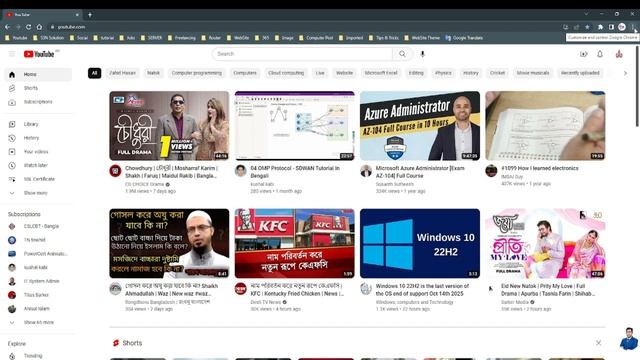This screenshot has height=360, width=640.
Task: Bookmark this page with star icon
Action: pos(587,27)
